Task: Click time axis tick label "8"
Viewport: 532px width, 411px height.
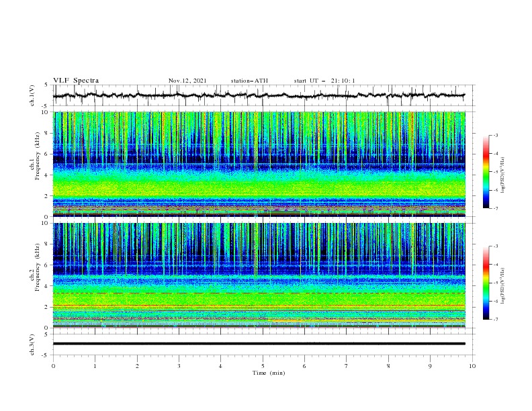Action: coord(388,366)
